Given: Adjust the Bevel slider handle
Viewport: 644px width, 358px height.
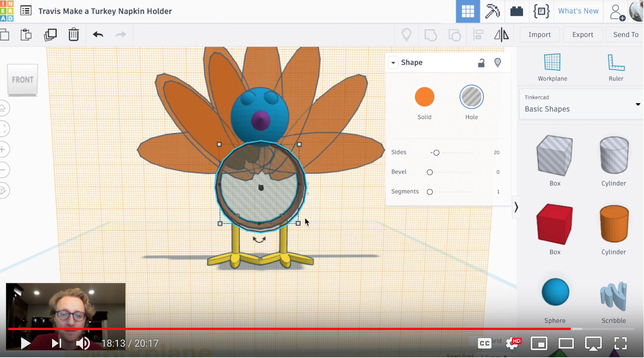Looking at the screenshot, I should tap(430, 172).
